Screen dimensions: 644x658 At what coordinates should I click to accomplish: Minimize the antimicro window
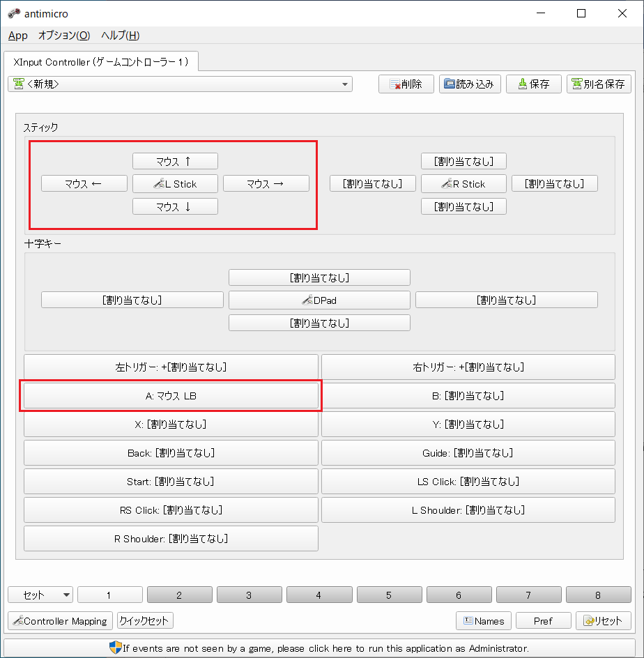tap(541, 13)
